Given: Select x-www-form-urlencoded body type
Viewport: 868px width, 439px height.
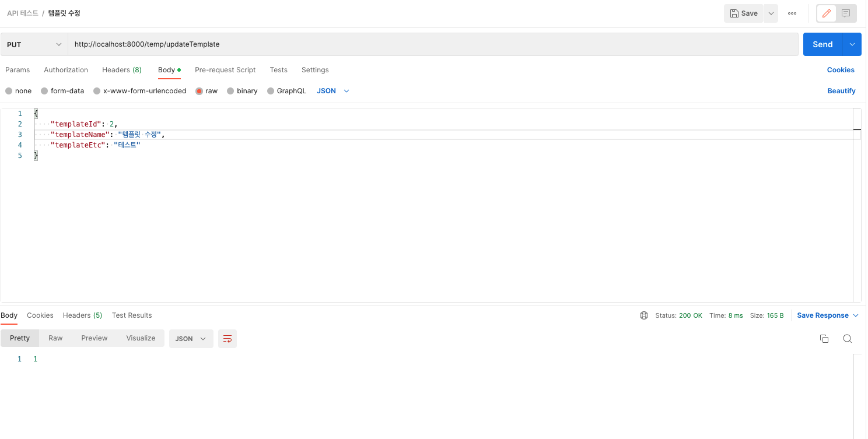Looking at the screenshot, I should [139, 91].
